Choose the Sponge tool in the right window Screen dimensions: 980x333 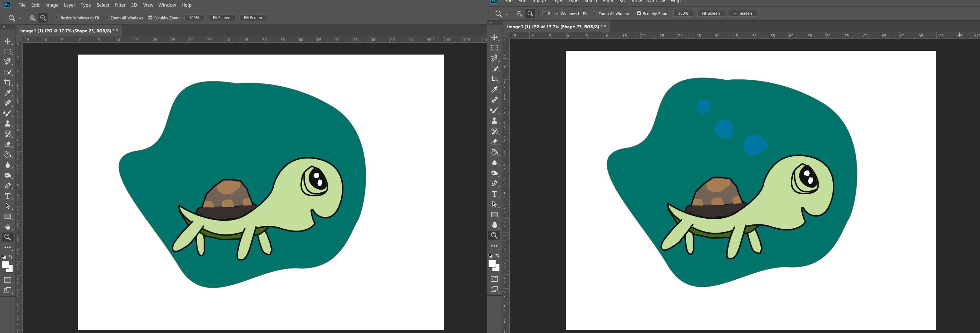coord(494,173)
